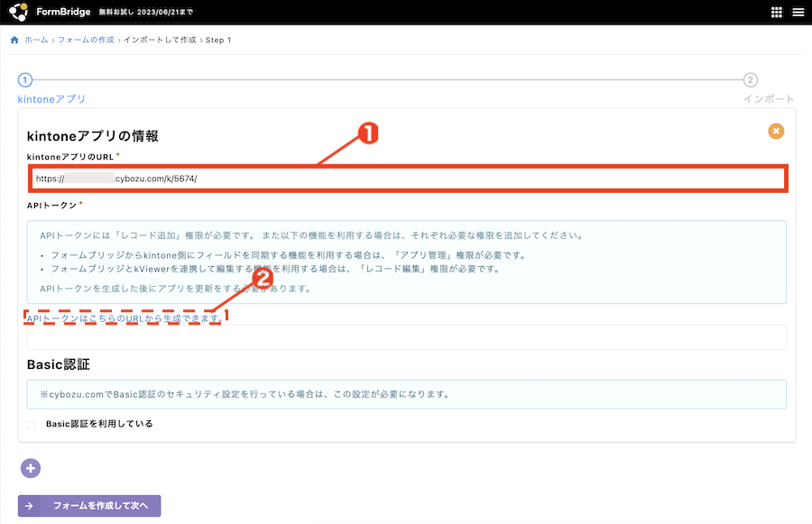The image size is (812, 524).
Task: Select step 2 インポート circle
Action: (751, 80)
